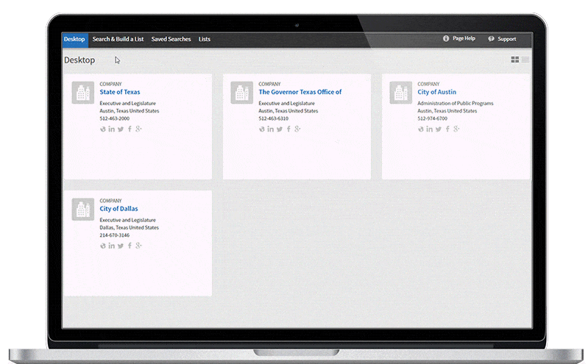This screenshot has height=364, width=588.
Task: Click Google Plus icon on City of Dallas card
Action: 138,246
